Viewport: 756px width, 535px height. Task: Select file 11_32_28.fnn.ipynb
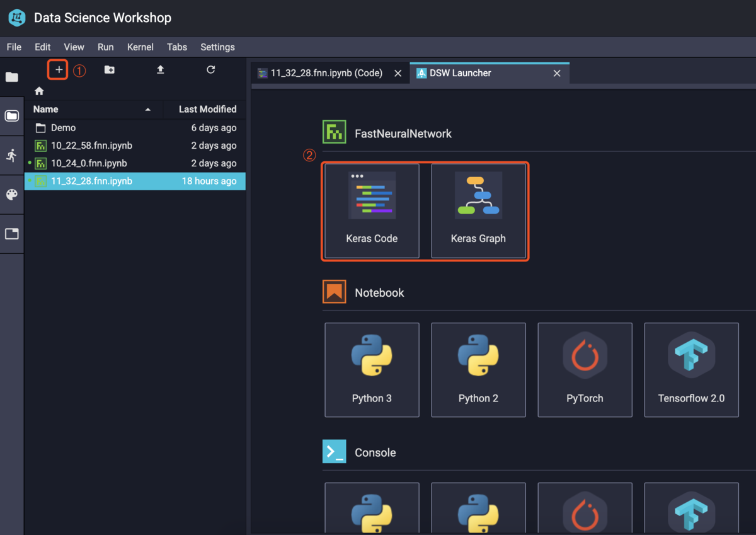pyautogui.click(x=135, y=181)
